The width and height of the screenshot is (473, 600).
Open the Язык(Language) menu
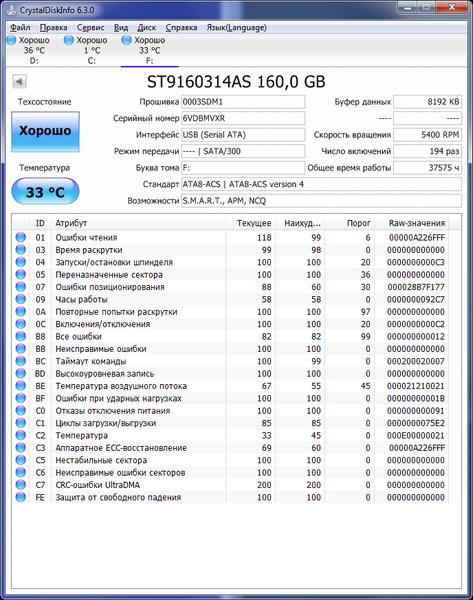tap(236, 28)
